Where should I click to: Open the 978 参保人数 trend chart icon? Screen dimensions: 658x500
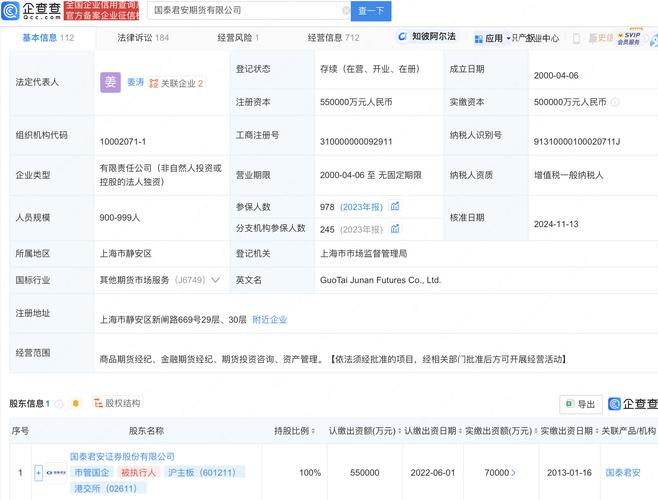click(x=395, y=207)
